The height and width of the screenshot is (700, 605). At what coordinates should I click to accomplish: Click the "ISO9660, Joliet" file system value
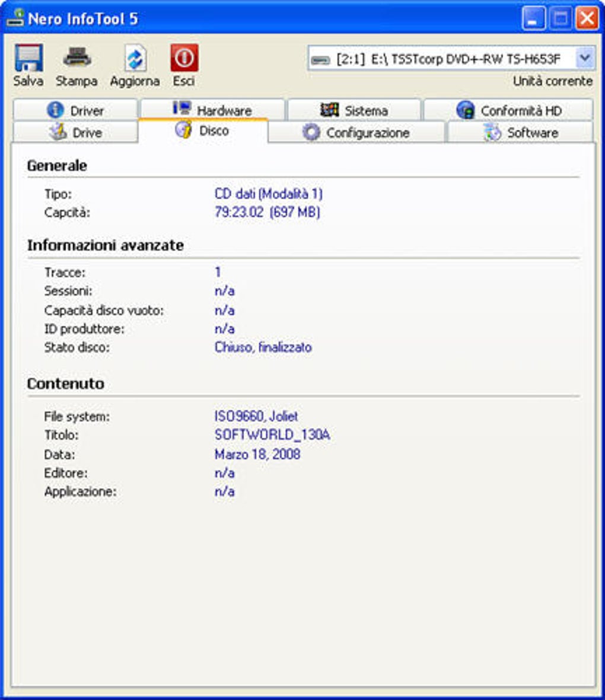point(256,416)
